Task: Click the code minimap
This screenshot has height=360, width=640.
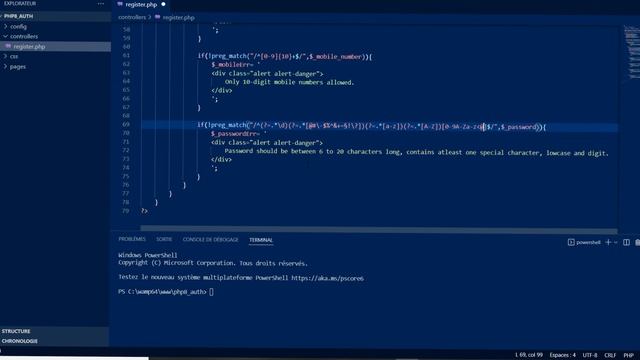Action: pos(631,53)
